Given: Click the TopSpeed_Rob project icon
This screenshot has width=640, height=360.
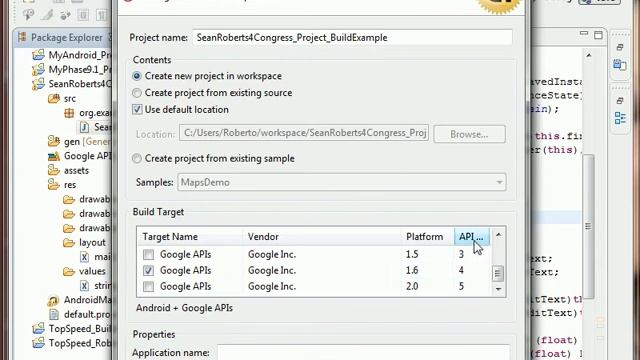Looking at the screenshot, I should click(x=38, y=343).
